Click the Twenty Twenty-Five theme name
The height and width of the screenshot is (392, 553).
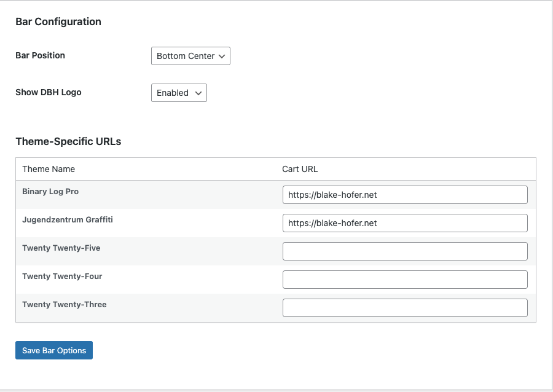[61, 248]
